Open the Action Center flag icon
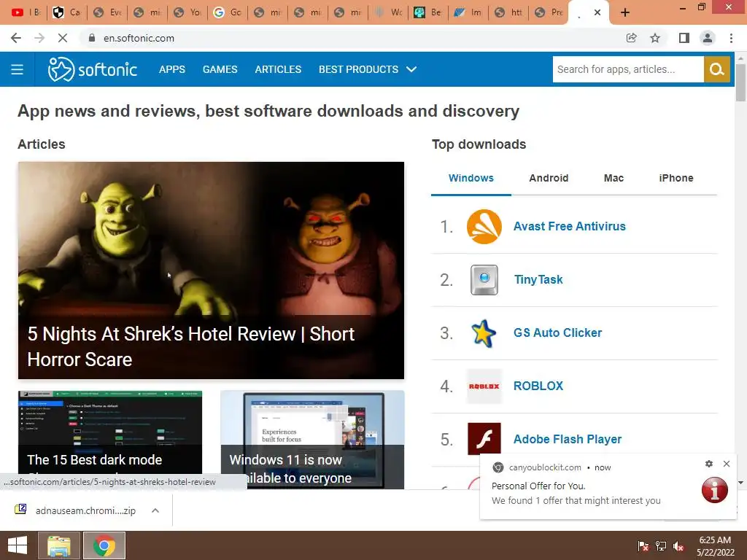The image size is (747, 560). (x=643, y=546)
